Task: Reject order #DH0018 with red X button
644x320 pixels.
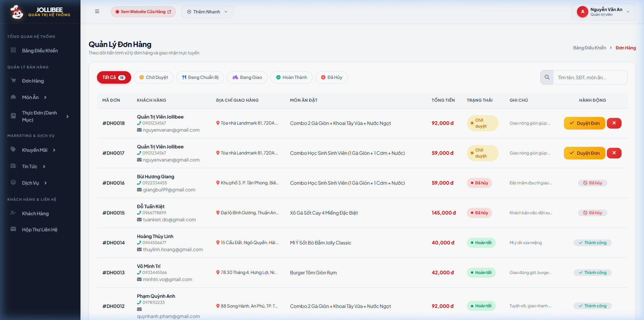Action: (614, 123)
